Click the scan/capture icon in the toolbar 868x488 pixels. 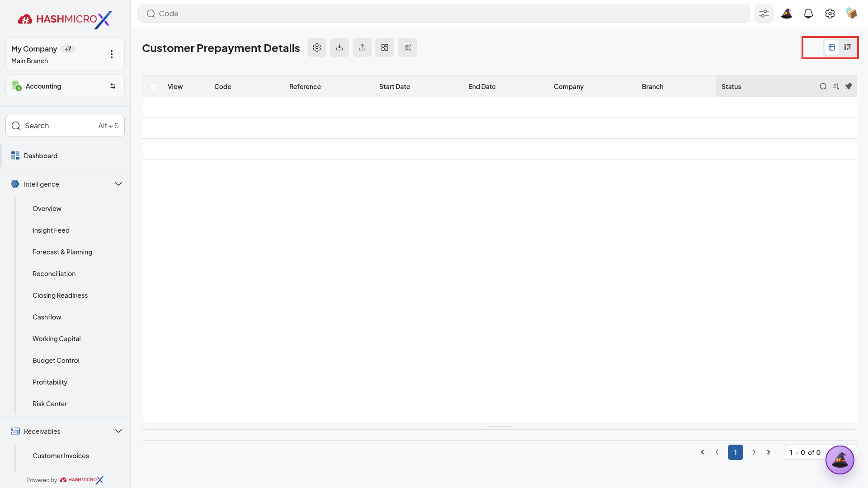[407, 47]
